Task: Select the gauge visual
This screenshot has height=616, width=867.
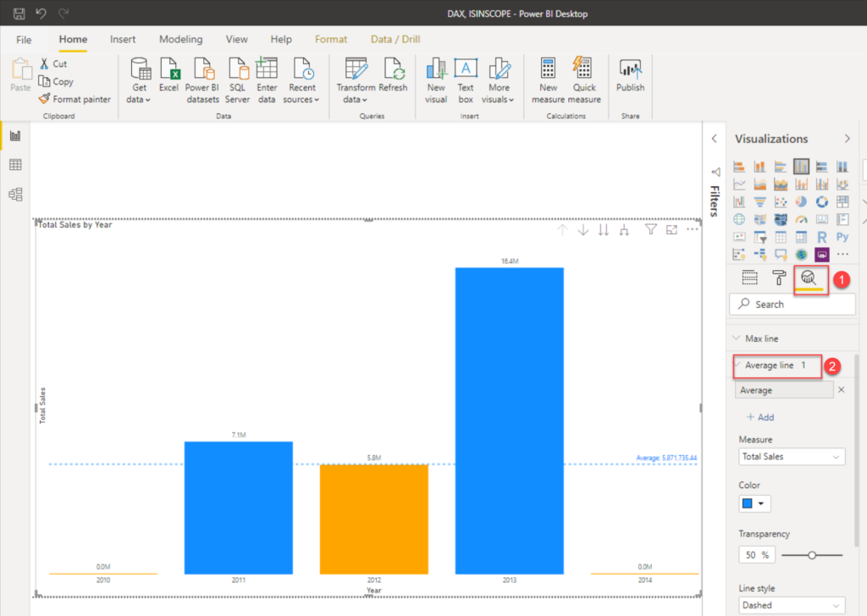Action: coord(801,219)
